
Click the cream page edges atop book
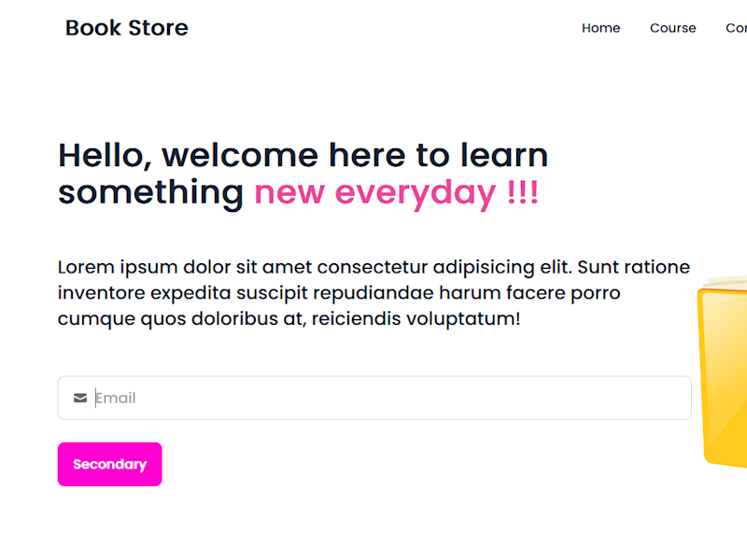pyautogui.click(x=725, y=283)
